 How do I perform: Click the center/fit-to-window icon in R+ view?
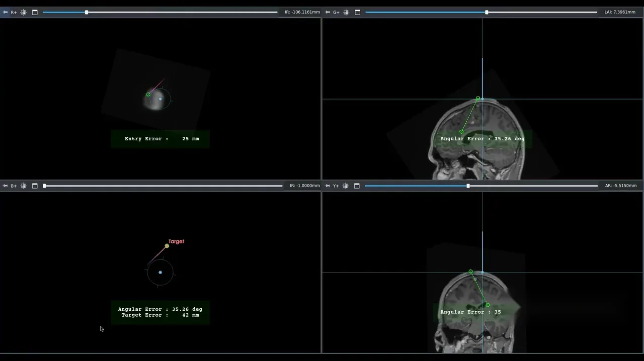(x=23, y=12)
